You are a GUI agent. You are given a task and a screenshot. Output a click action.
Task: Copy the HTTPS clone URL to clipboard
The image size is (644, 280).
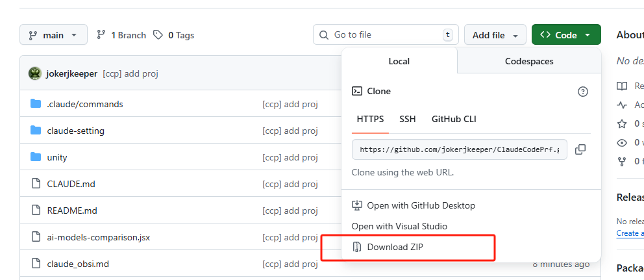pyautogui.click(x=580, y=149)
